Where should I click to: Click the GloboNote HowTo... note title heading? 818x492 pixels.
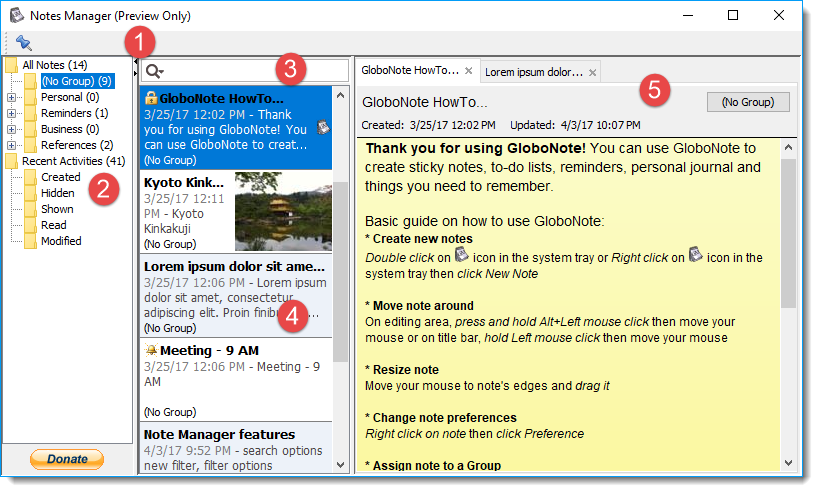point(425,102)
